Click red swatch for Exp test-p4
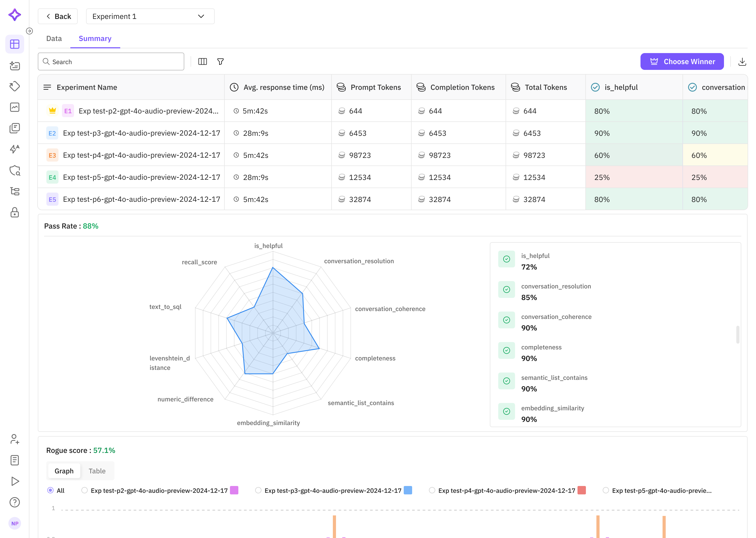Viewport: 756px width, 538px height. [581, 490]
